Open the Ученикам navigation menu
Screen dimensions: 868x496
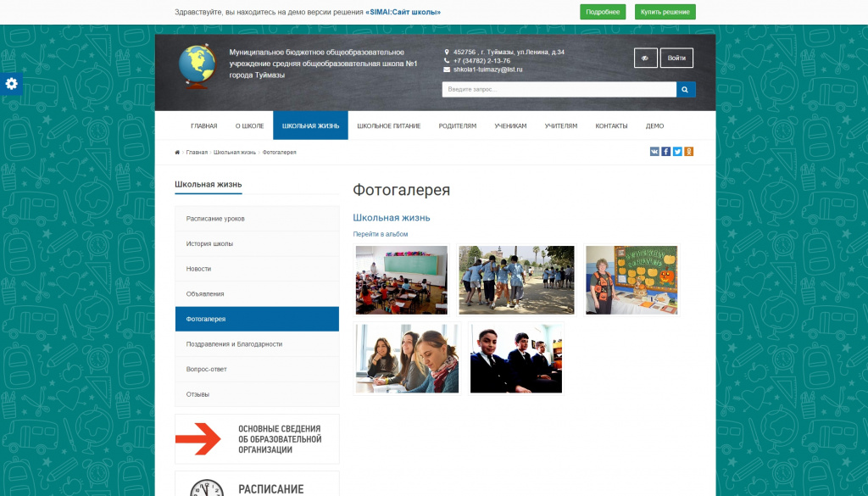[x=510, y=125]
